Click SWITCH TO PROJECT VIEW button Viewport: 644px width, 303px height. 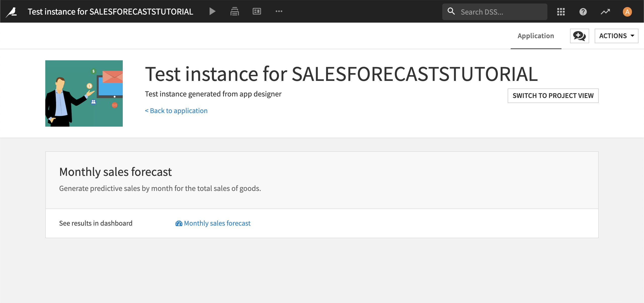[553, 95]
